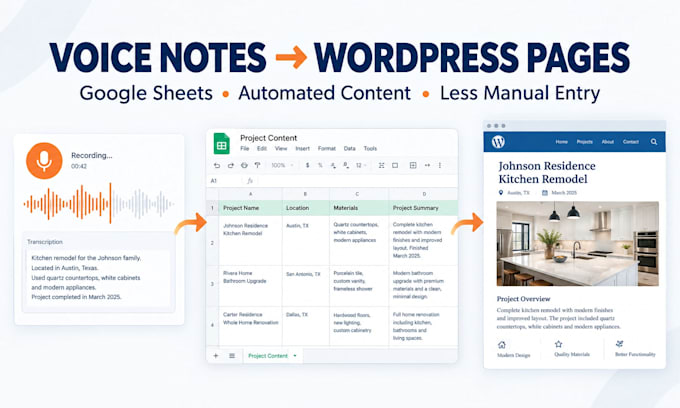
Task: Go to Home on WordPress nav
Action: point(561,142)
